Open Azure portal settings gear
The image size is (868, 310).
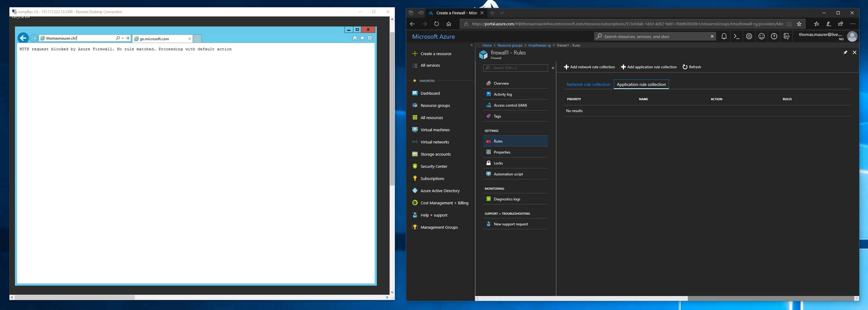pyautogui.click(x=749, y=36)
